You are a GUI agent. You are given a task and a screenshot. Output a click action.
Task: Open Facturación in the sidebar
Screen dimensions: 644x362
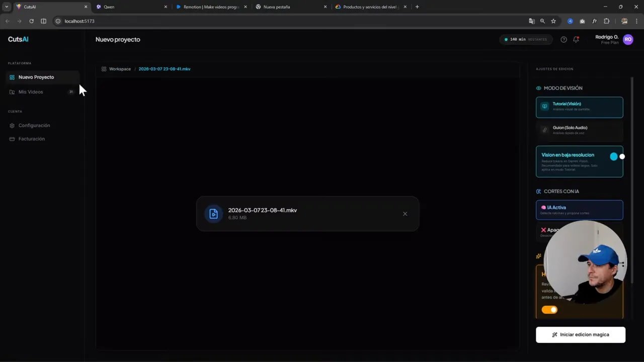(x=43, y=139)
